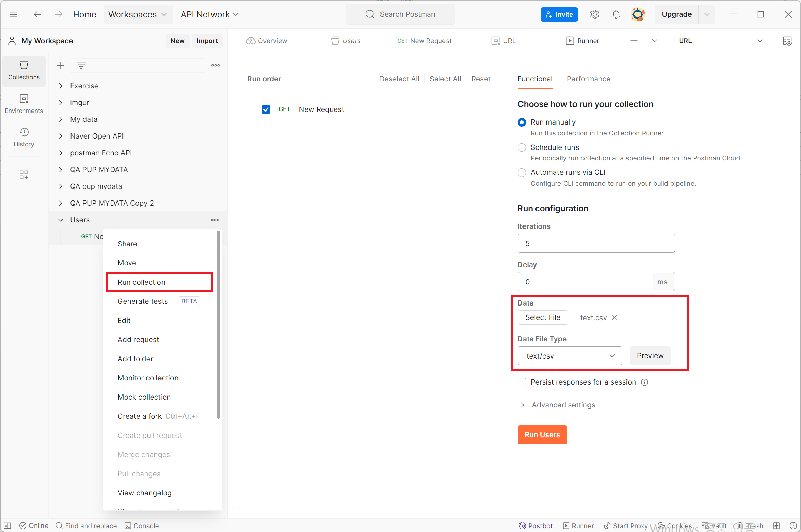Switch to the Performance tab

(x=588, y=79)
